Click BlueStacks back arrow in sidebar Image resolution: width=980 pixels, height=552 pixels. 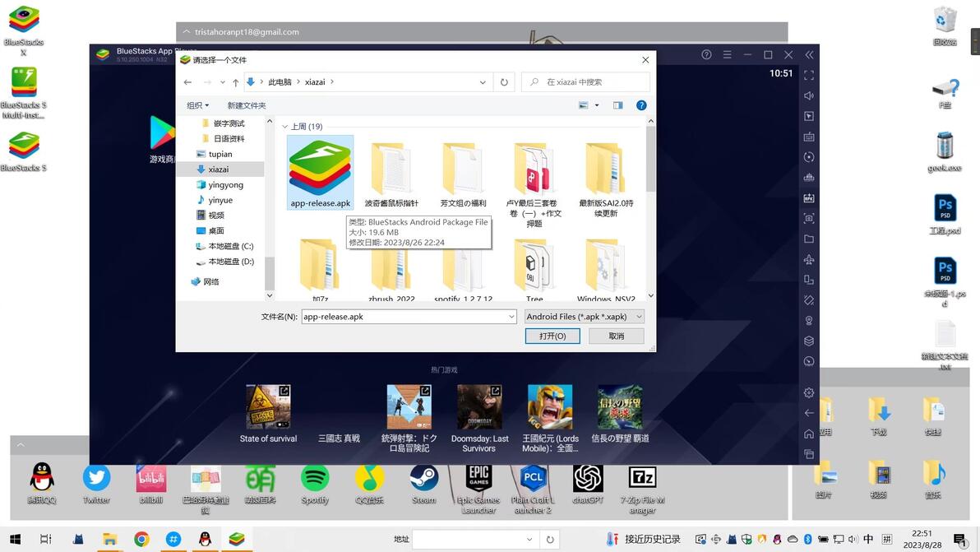[809, 413]
